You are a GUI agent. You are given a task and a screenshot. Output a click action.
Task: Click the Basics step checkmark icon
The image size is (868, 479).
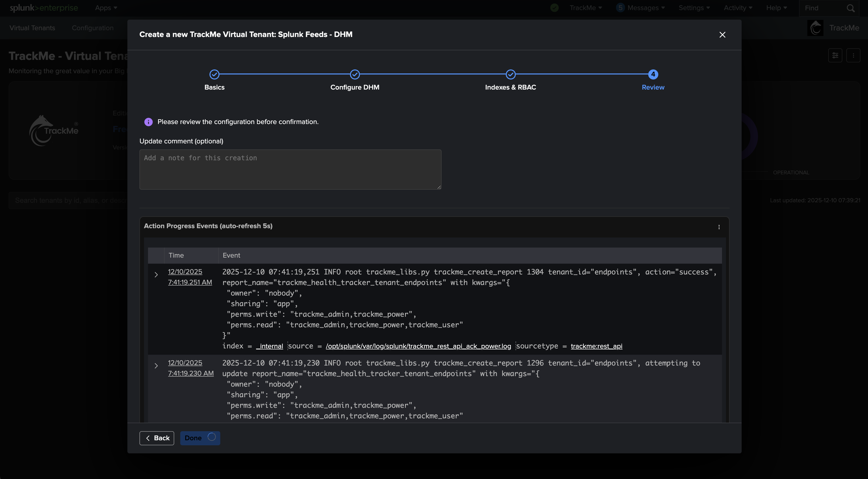point(214,74)
